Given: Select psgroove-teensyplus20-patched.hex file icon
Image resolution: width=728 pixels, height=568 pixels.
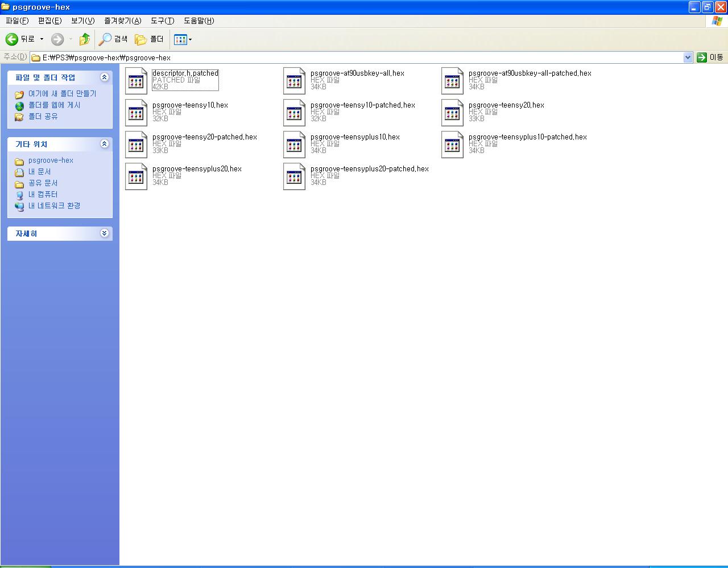Looking at the screenshot, I should [294, 176].
